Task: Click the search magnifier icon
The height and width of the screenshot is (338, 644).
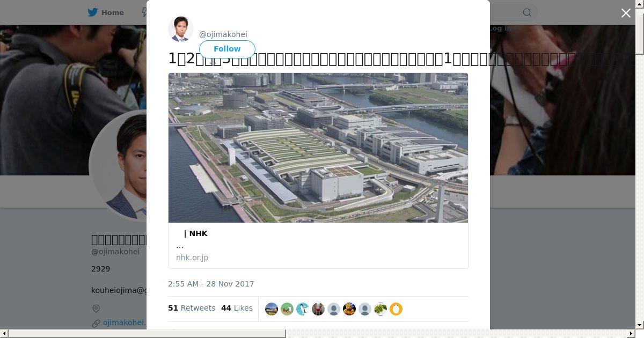Action: click(527, 12)
